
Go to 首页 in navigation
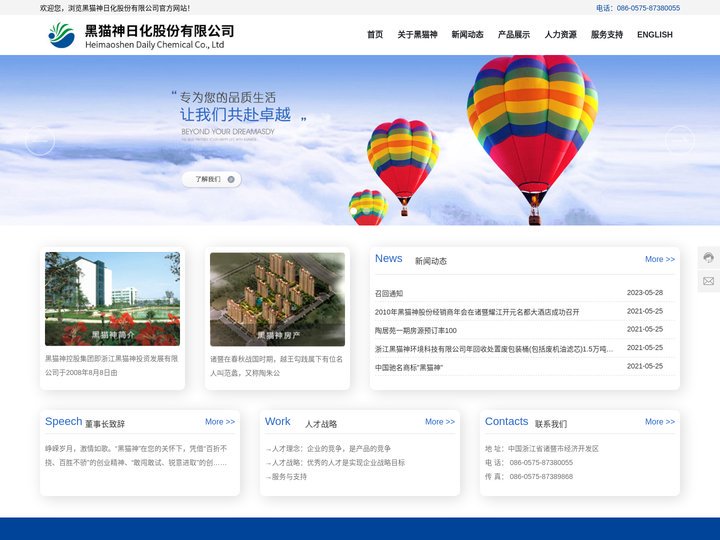(x=375, y=34)
